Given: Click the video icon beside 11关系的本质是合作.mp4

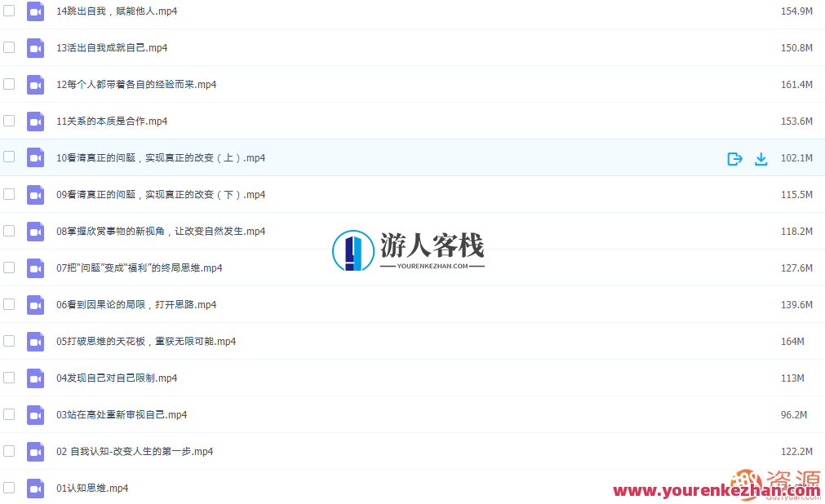Looking at the screenshot, I should click(x=35, y=121).
